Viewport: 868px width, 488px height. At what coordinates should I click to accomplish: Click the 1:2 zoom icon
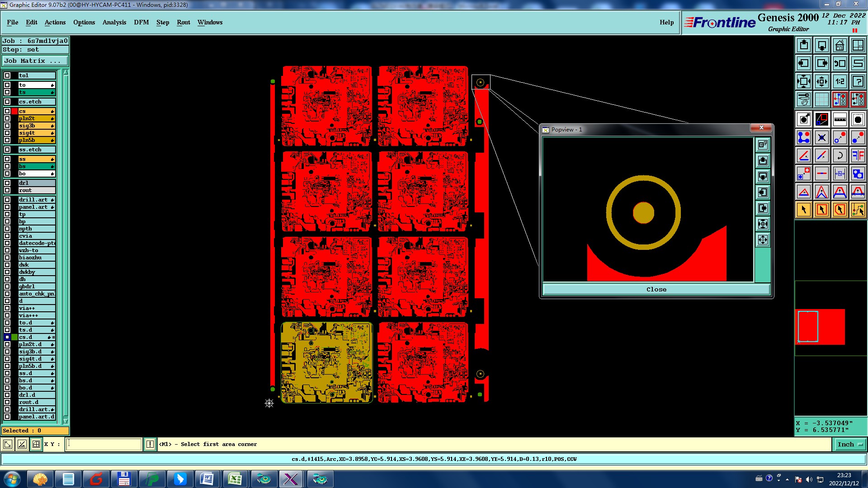point(840,81)
